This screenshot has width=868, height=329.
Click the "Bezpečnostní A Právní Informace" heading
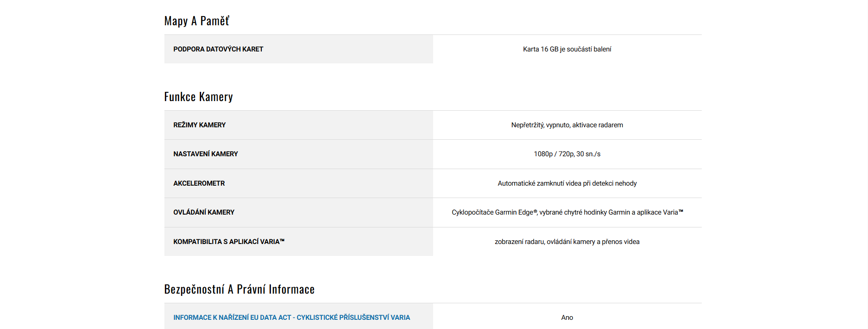point(239,289)
